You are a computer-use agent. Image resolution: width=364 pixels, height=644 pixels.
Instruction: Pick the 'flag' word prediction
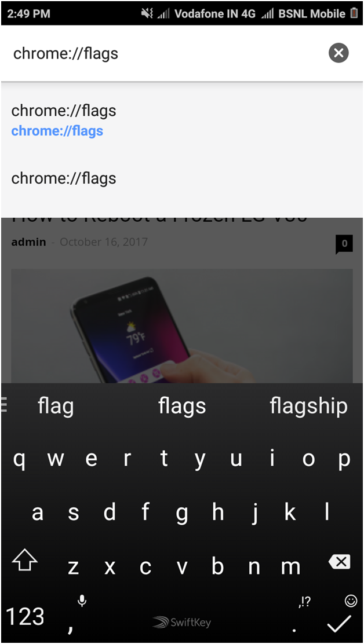(56, 407)
